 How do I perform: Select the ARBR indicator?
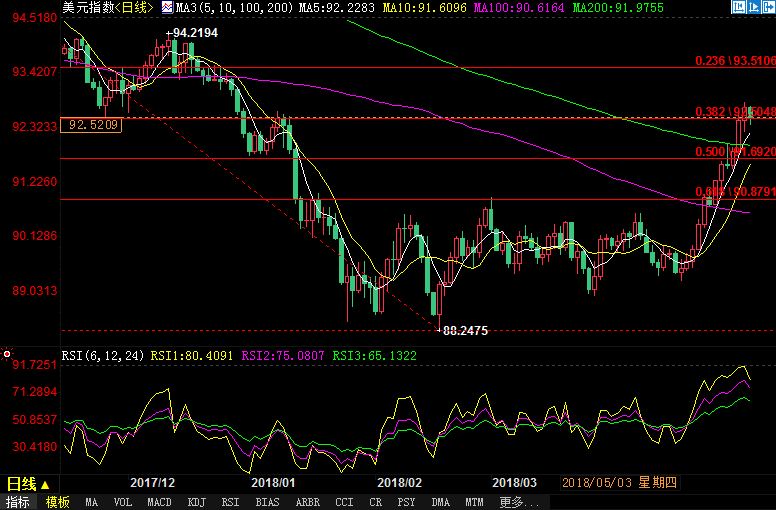pyautogui.click(x=308, y=502)
